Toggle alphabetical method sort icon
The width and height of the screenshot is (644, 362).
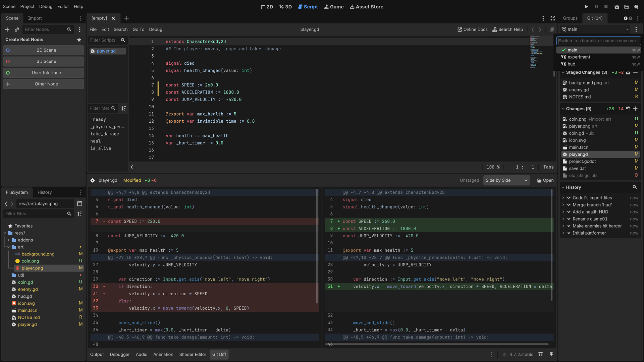click(123, 108)
